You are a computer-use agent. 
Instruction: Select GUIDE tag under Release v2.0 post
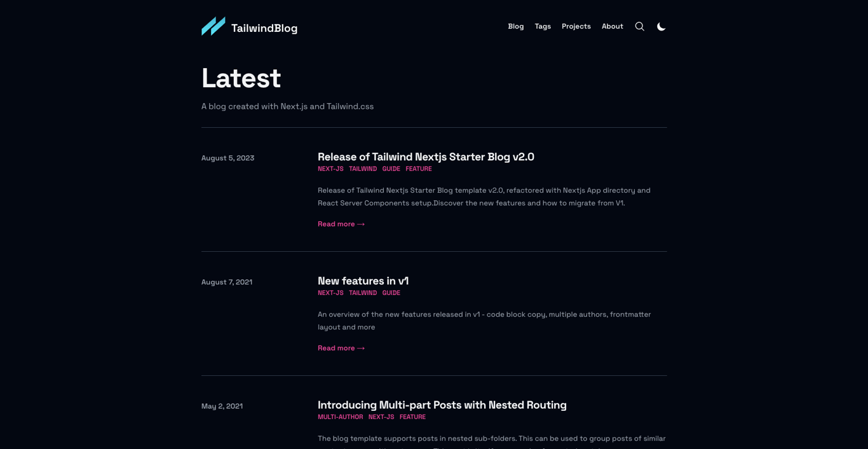tap(391, 169)
